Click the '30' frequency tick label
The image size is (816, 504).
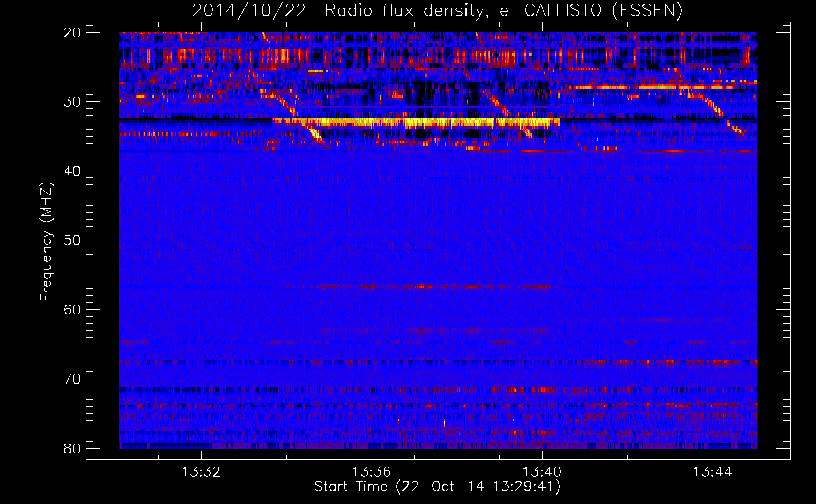tap(73, 102)
